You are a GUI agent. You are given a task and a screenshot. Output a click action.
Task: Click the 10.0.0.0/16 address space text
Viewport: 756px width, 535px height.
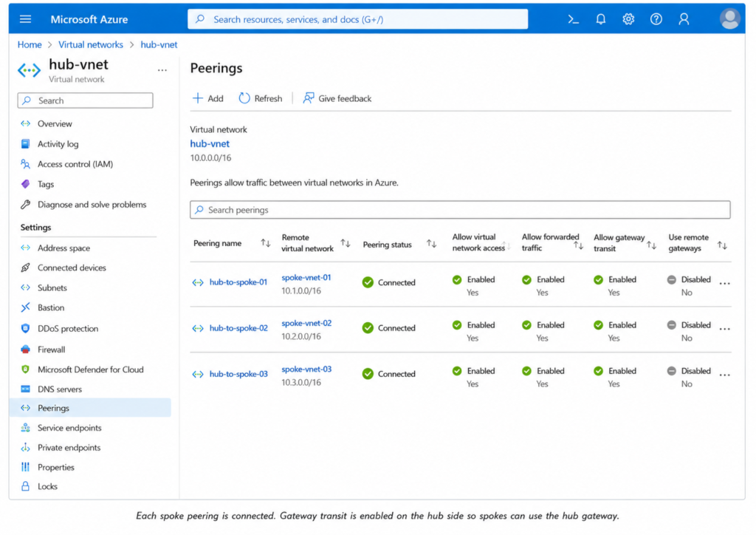click(x=210, y=157)
